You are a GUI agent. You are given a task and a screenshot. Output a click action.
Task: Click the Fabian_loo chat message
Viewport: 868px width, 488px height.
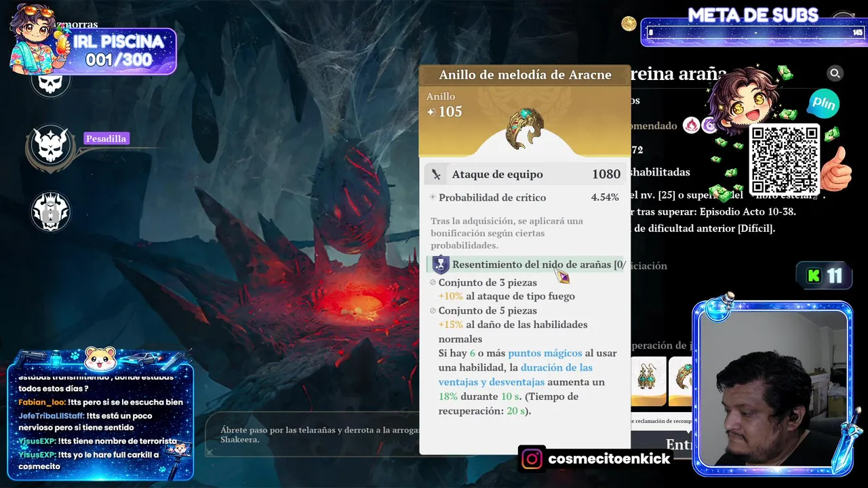(100, 402)
